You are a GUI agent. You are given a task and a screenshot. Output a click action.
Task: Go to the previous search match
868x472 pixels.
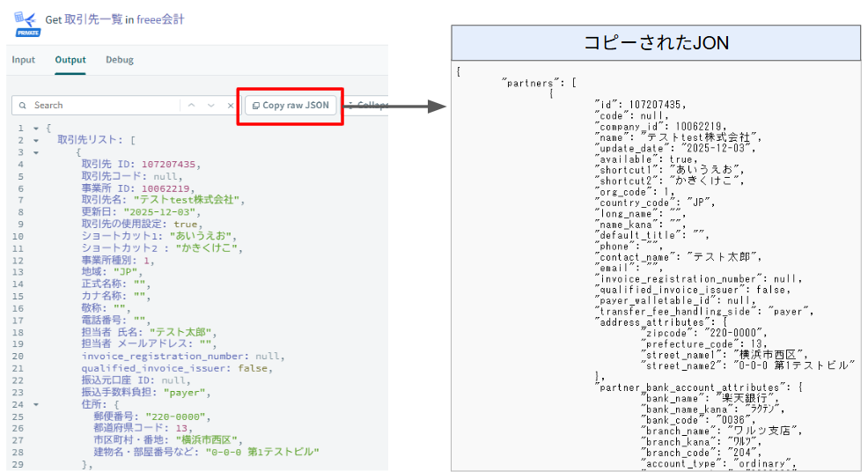192,106
